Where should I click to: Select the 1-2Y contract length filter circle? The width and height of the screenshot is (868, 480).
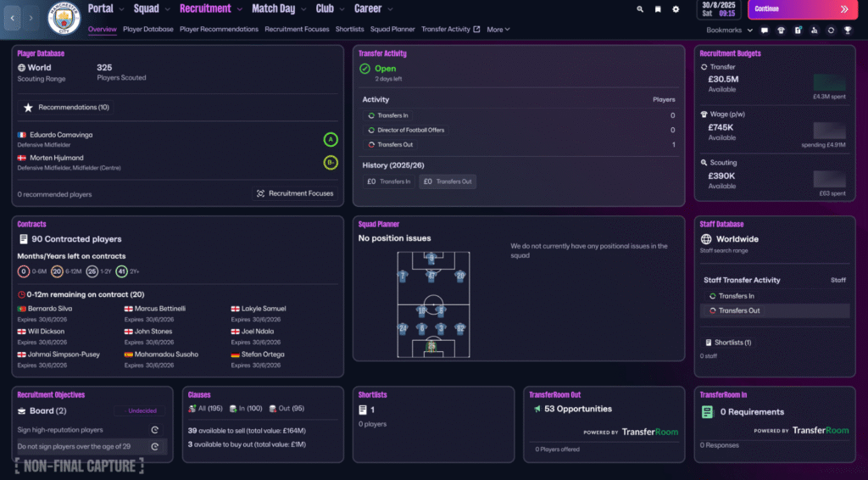(92, 272)
